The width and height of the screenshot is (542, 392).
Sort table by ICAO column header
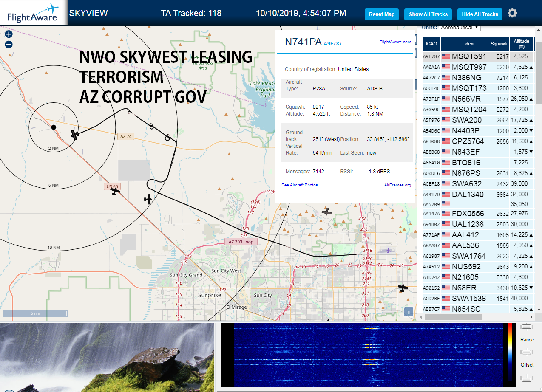pyautogui.click(x=431, y=44)
